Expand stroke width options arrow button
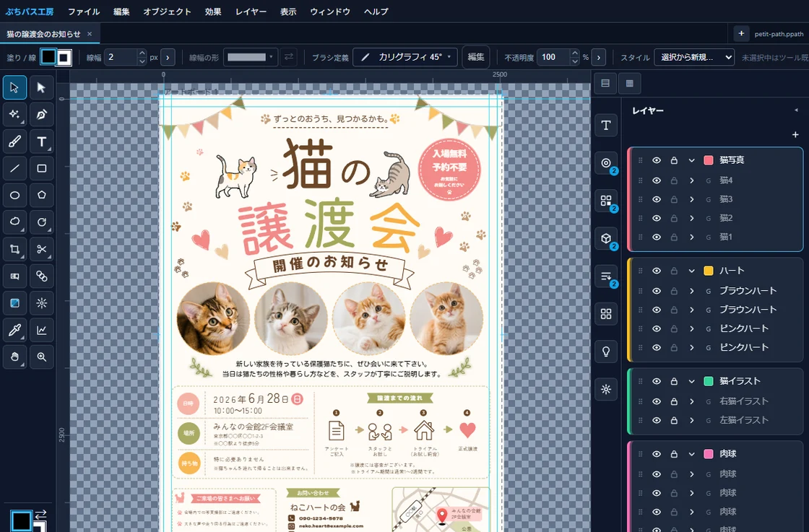Image resolution: width=809 pixels, height=532 pixels. [168, 57]
